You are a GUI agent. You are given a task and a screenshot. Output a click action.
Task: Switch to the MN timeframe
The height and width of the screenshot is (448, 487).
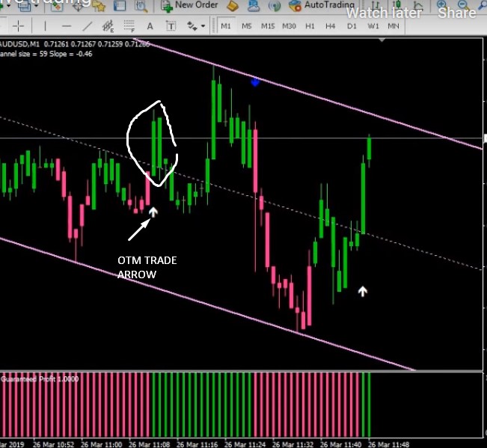(393, 26)
